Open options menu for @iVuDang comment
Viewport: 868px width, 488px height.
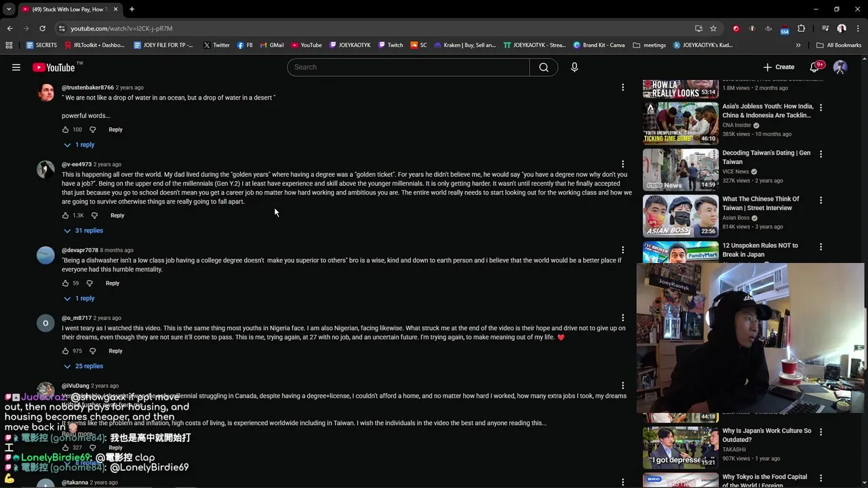623,386
